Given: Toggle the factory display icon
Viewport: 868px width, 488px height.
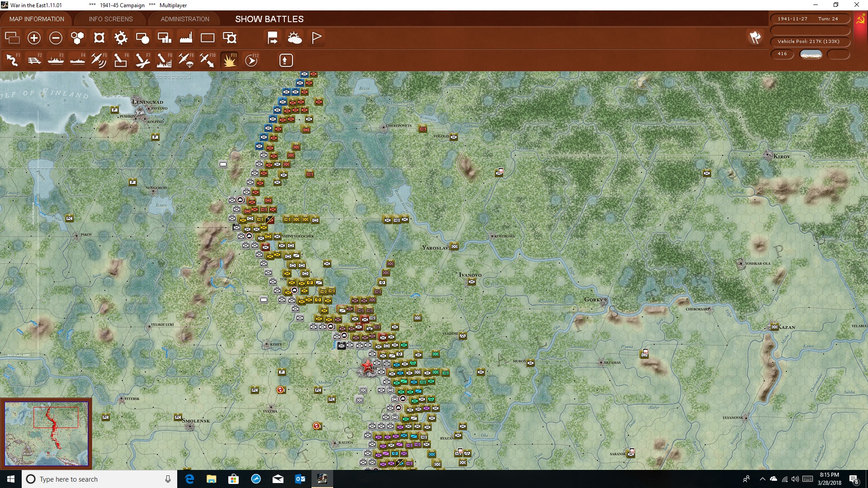Looking at the screenshot, I should (x=186, y=38).
